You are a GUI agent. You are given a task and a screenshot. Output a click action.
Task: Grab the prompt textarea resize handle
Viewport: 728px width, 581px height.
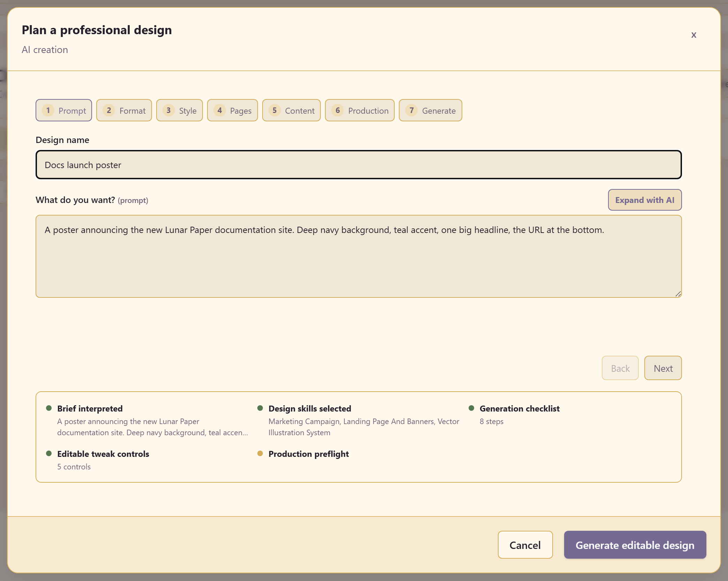point(678,294)
